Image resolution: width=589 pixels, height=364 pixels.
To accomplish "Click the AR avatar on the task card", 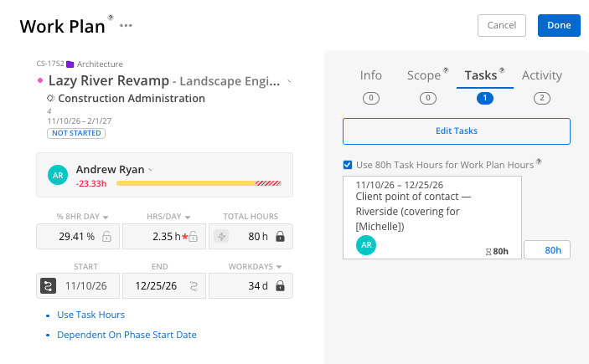I will coord(366,245).
